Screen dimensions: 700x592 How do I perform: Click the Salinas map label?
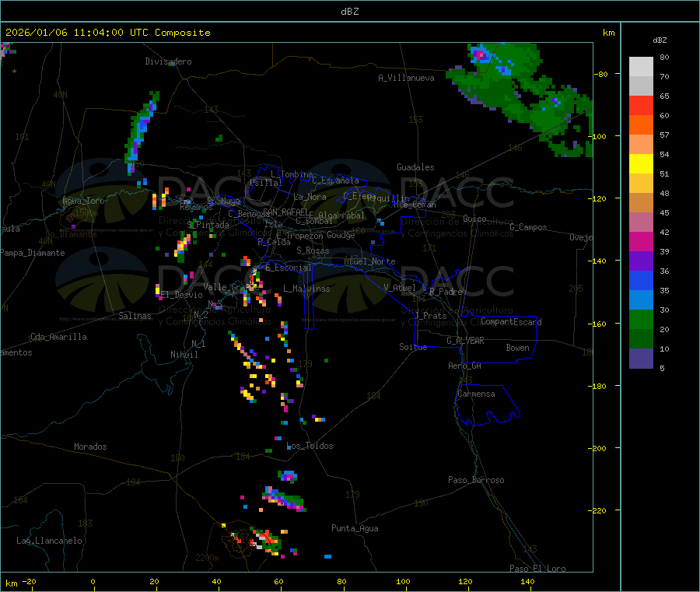click(135, 316)
